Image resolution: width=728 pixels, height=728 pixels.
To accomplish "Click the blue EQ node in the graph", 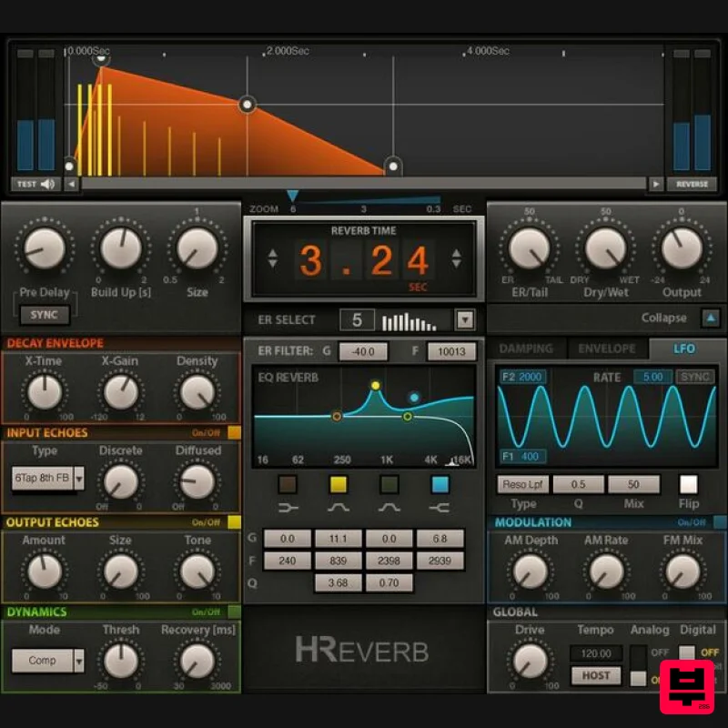I will point(414,398).
